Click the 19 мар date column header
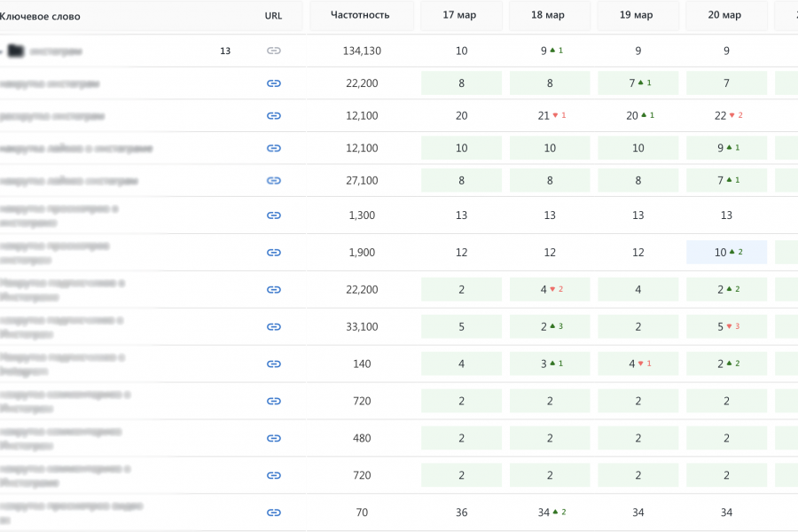 pos(638,15)
